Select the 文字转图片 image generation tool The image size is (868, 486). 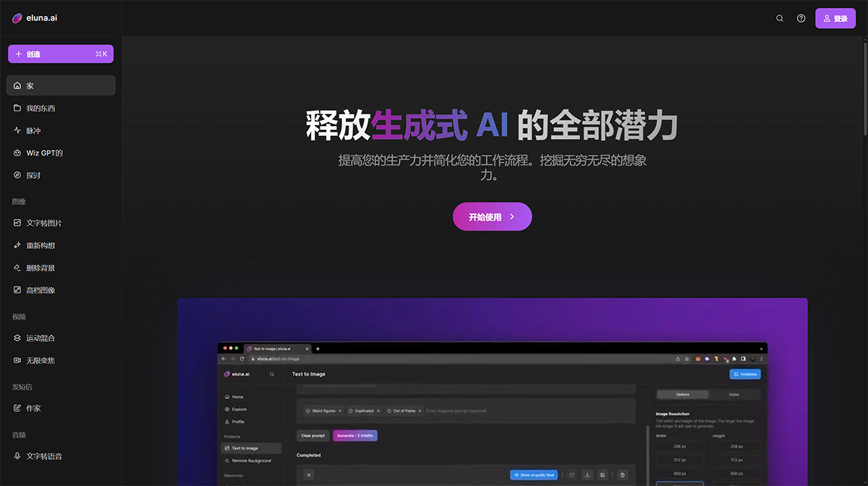pos(43,223)
